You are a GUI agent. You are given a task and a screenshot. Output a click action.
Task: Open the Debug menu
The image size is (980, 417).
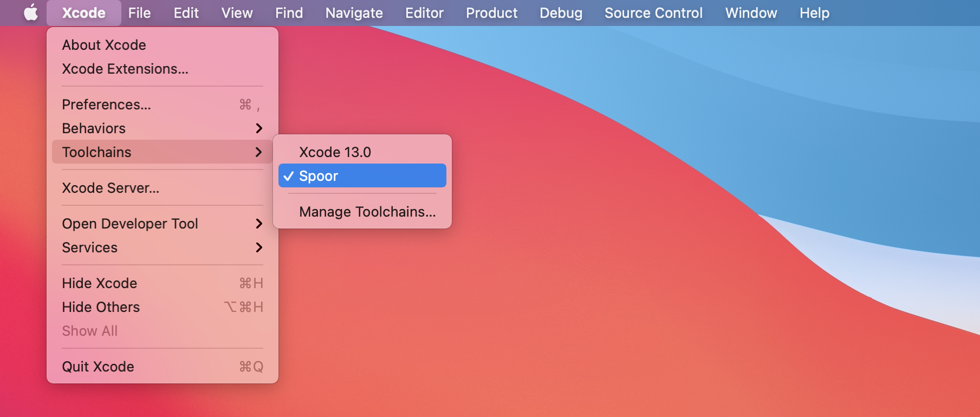click(x=561, y=13)
